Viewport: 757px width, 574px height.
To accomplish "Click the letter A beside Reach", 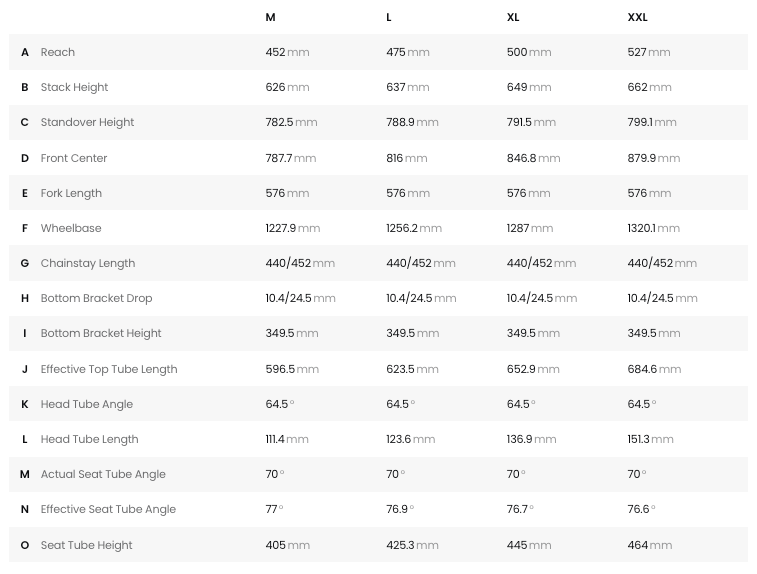I will click(25, 52).
